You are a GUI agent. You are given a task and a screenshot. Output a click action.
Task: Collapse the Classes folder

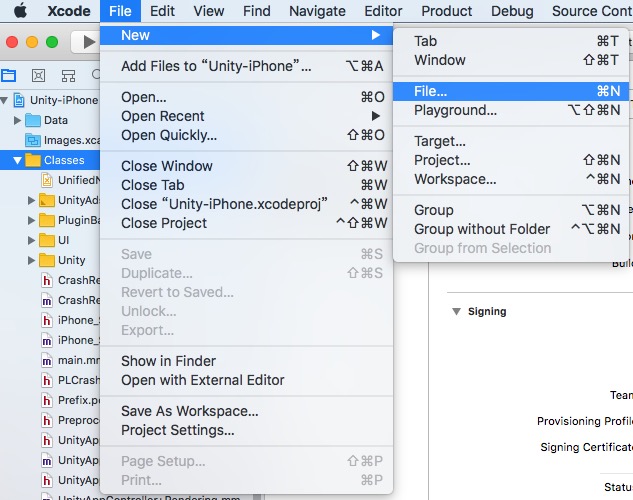pyautogui.click(x=17, y=161)
